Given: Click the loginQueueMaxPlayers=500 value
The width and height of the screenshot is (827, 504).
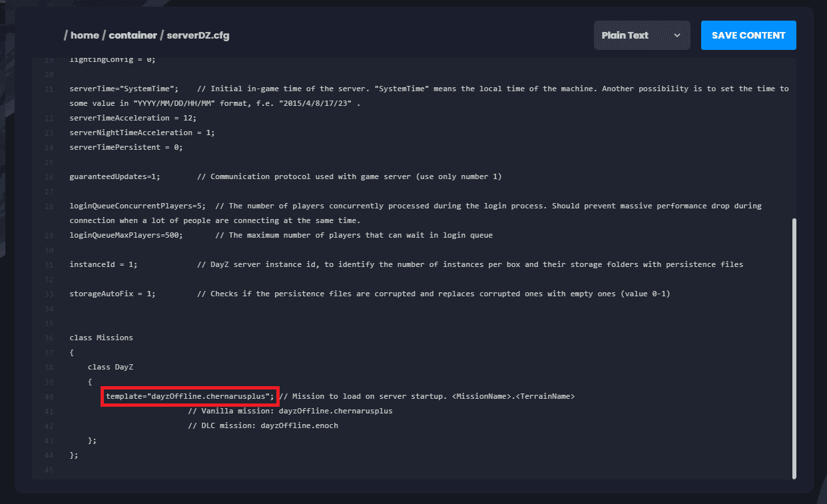Looking at the screenshot, I should click(126, 235).
